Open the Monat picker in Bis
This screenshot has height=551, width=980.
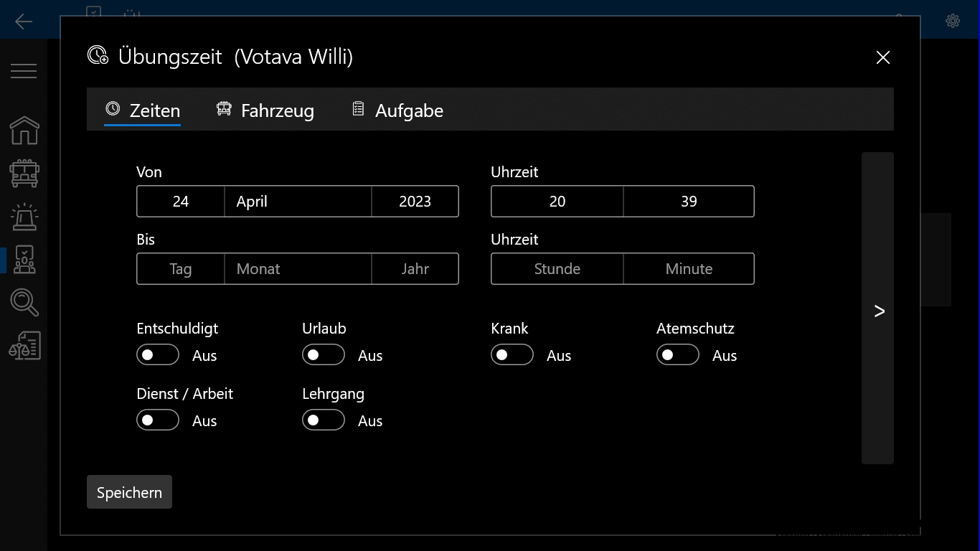pyautogui.click(x=298, y=269)
